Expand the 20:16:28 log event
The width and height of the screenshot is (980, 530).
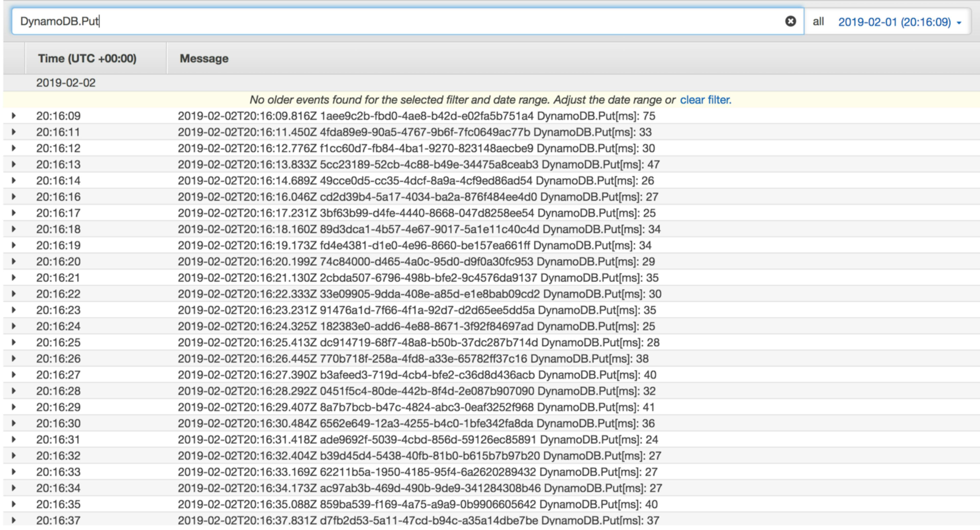click(14, 391)
